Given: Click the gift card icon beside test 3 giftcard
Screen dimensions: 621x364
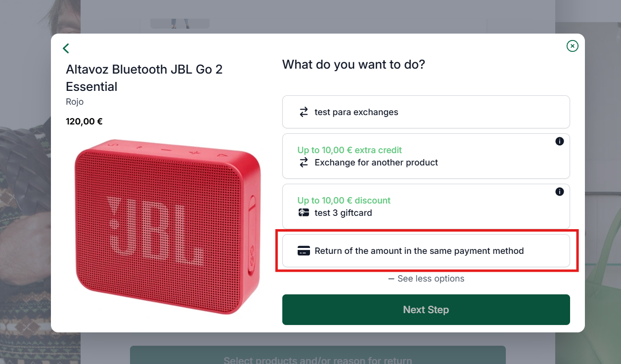Looking at the screenshot, I should click(304, 213).
